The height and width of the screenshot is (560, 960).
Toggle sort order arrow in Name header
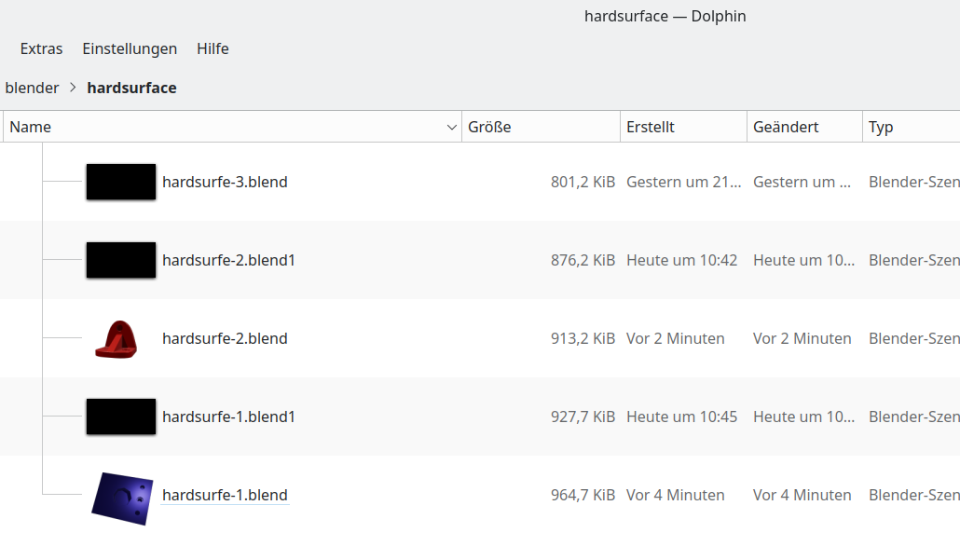pyautogui.click(x=452, y=127)
